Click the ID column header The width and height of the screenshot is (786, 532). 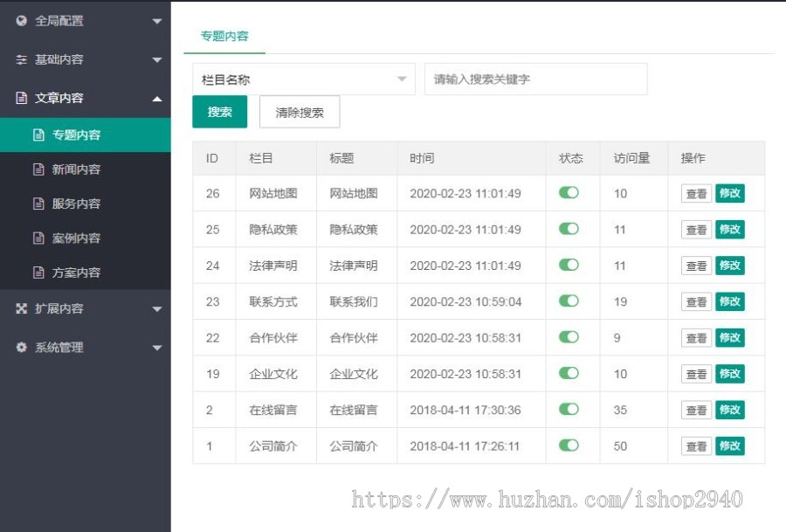point(212,158)
